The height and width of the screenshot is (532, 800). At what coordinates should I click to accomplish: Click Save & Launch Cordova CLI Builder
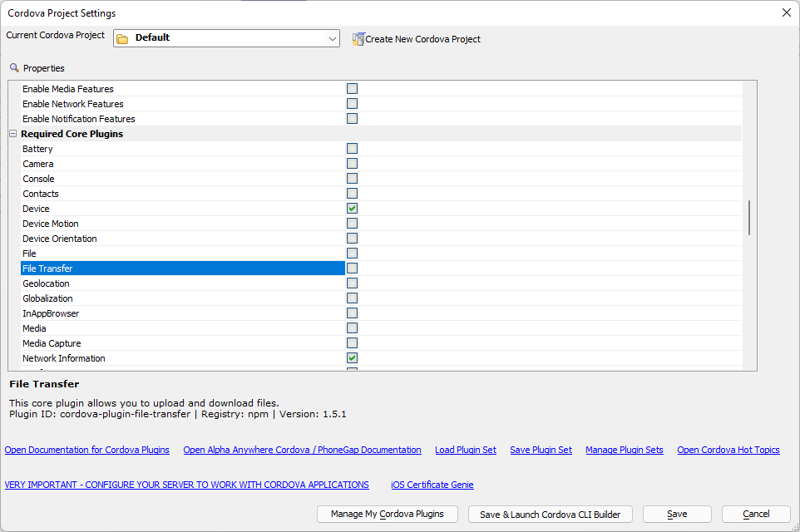[550, 515]
